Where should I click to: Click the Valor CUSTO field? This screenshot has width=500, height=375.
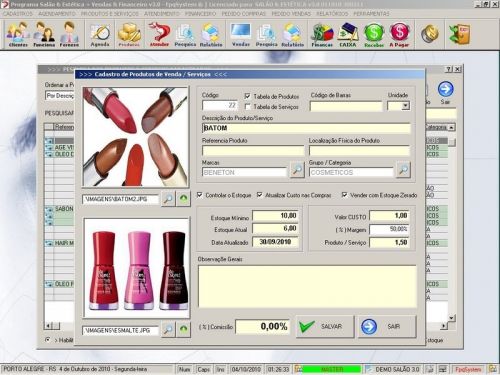pos(389,216)
